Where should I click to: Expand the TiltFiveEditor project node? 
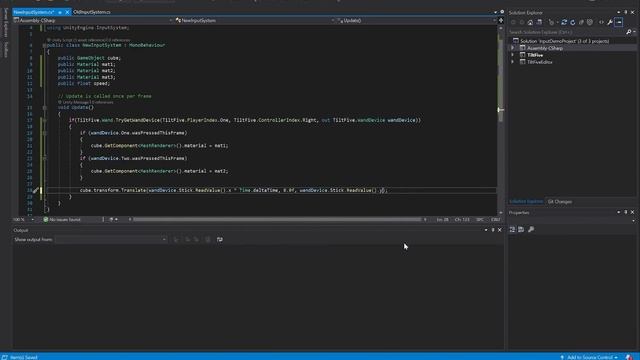[x=513, y=62]
